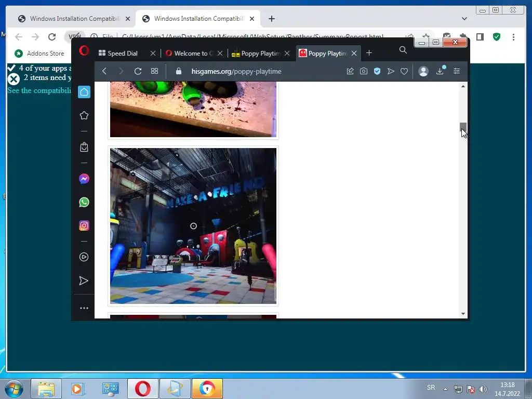The height and width of the screenshot is (399, 532).
Task: Open the My Flow send icon in address bar
Action: coord(391,71)
